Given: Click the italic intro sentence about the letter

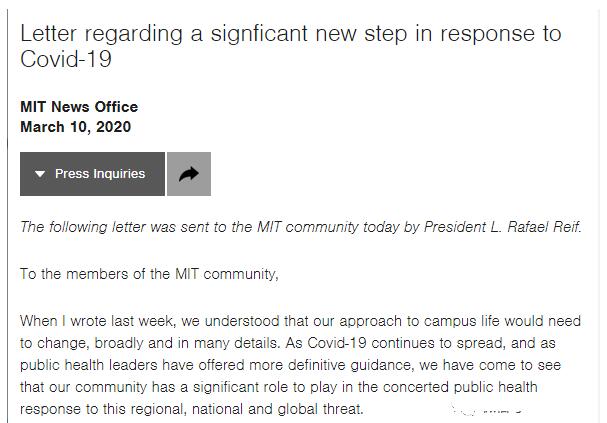Looking at the screenshot, I should tap(300, 227).
